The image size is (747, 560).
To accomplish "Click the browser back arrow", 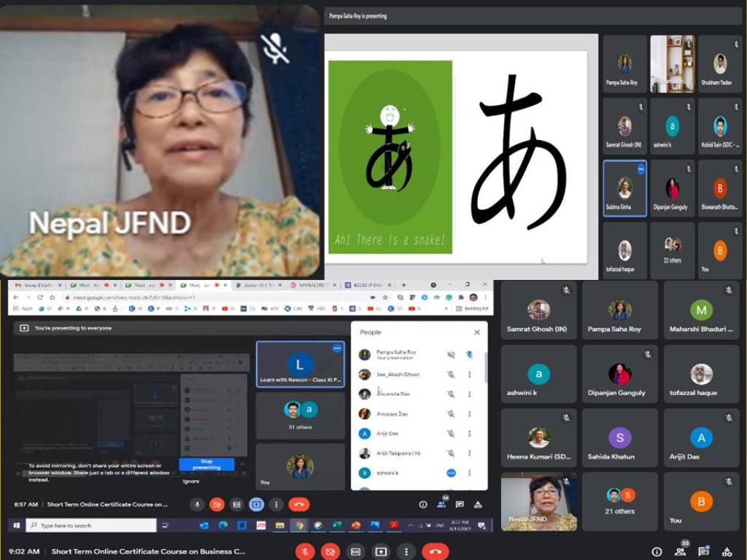I will 16,297.
